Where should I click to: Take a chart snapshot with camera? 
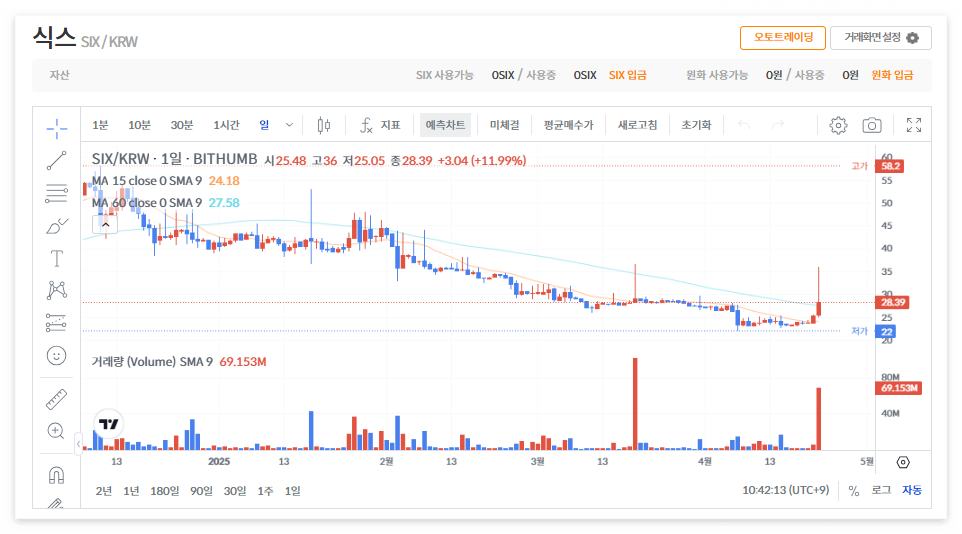click(x=872, y=125)
